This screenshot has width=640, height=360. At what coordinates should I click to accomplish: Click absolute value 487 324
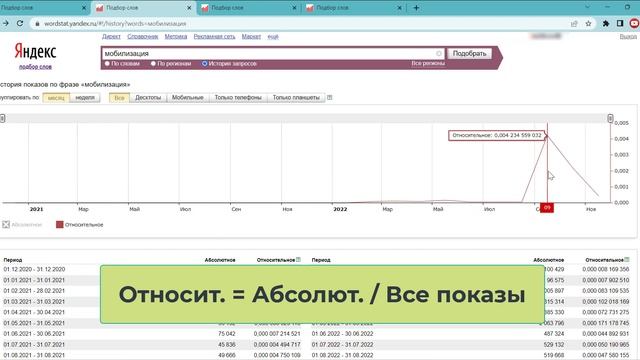coord(554,334)
